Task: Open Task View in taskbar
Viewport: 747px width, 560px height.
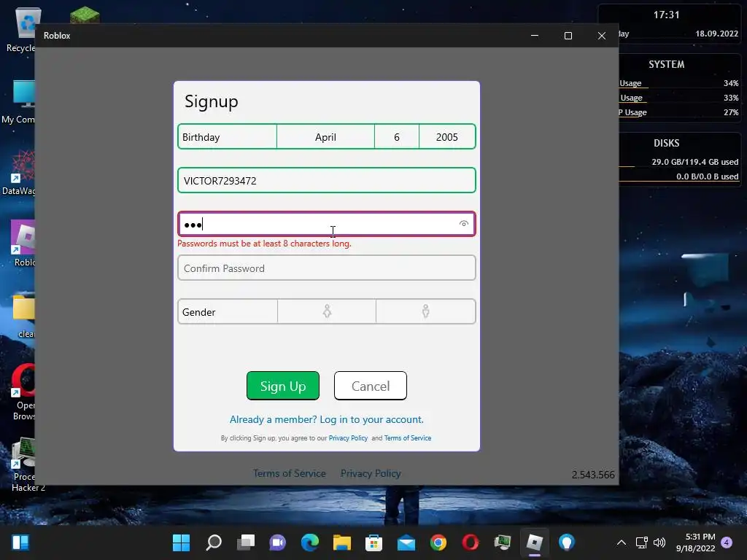Action: (x=246, y=542)
